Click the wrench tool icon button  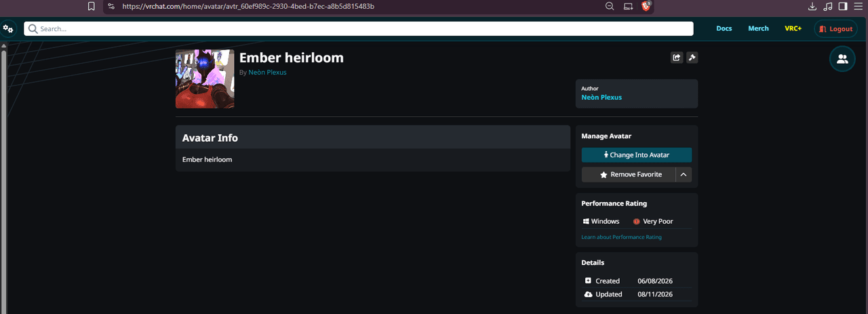tap(692, 58)
